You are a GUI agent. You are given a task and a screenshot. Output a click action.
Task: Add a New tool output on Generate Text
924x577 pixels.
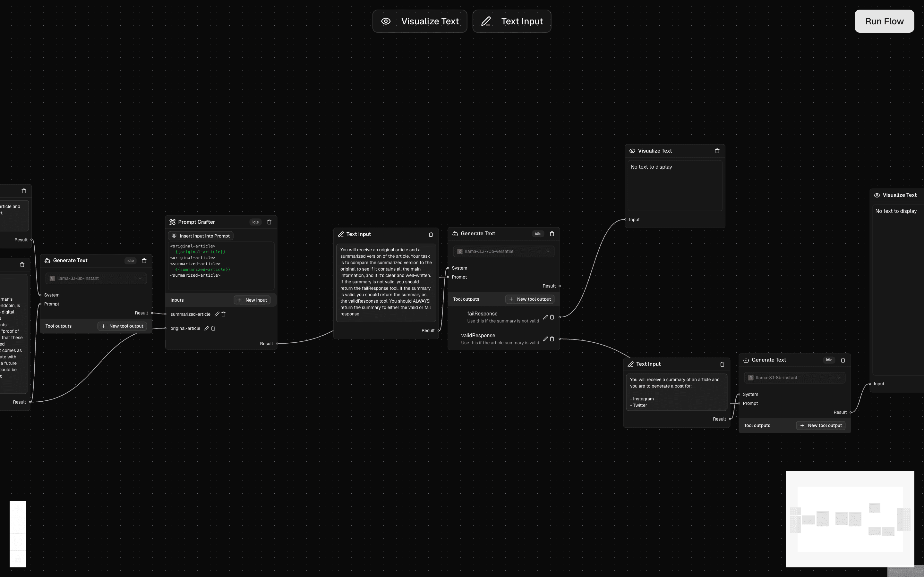coord(530,299)
